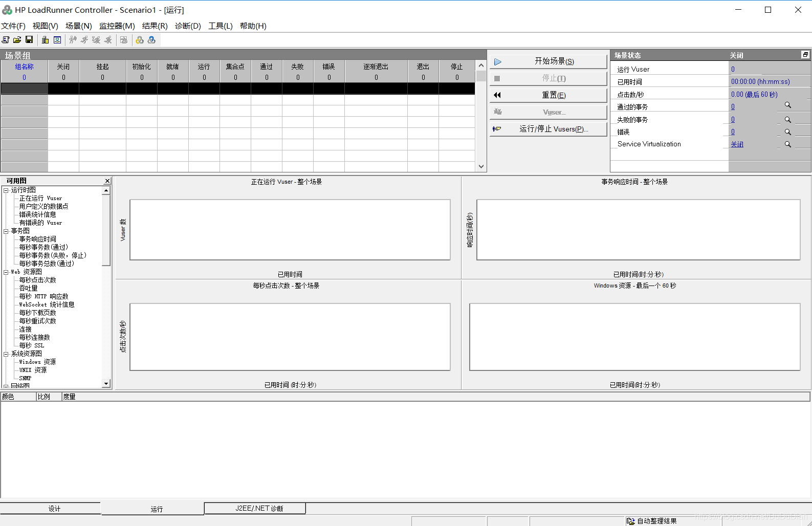Click the 重置(E) button
This screenshot has height=526, width=812.
pyautogui.click(x=548, y=95)
